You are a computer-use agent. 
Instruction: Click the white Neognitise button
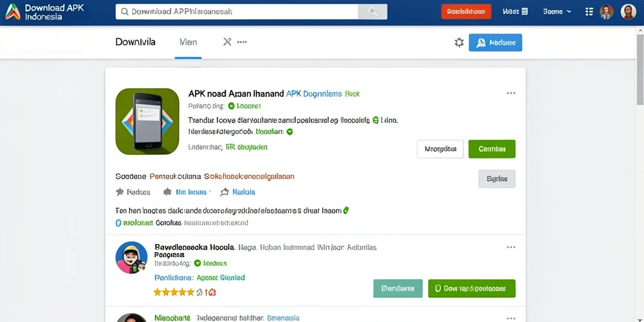coord(440,149)
